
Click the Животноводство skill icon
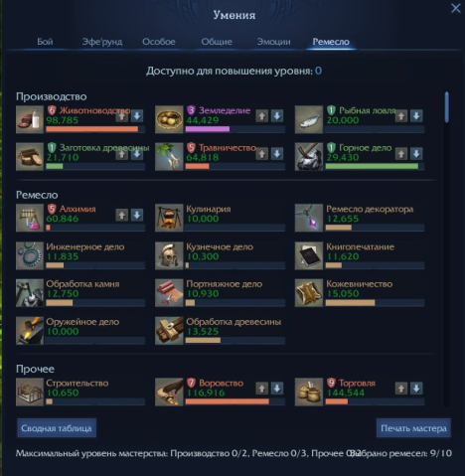(30, 119)
